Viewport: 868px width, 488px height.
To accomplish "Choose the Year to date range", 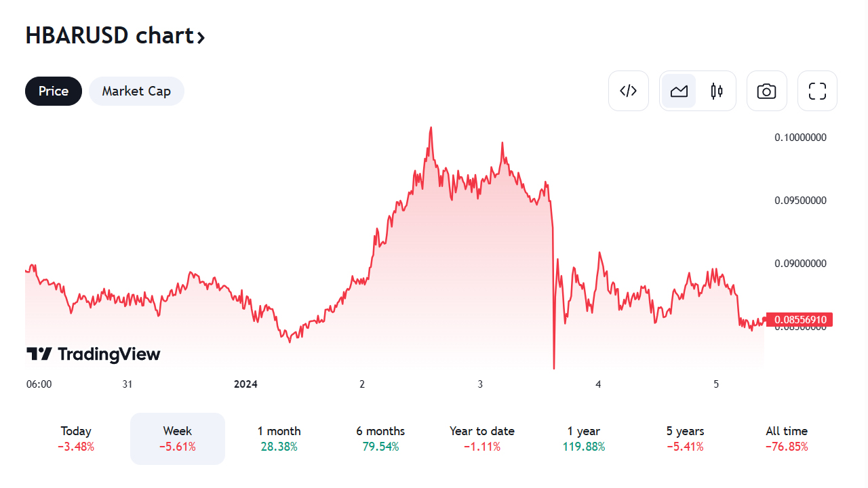I will [482, 439].
